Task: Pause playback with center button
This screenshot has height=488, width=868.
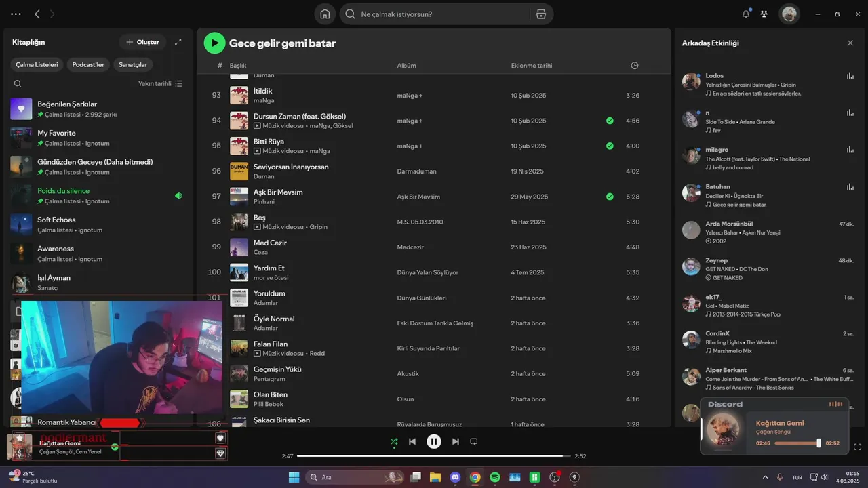Action: tap(434, 441)
